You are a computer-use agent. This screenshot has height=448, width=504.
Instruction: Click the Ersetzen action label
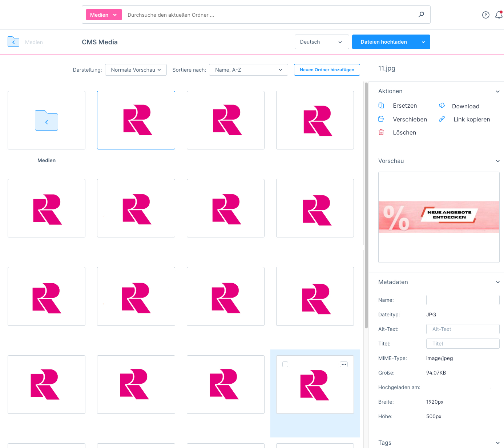pos(405,106)
